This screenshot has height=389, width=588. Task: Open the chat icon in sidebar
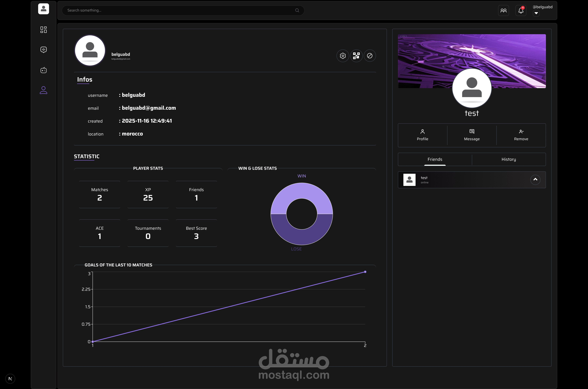(x=43, y=50)
